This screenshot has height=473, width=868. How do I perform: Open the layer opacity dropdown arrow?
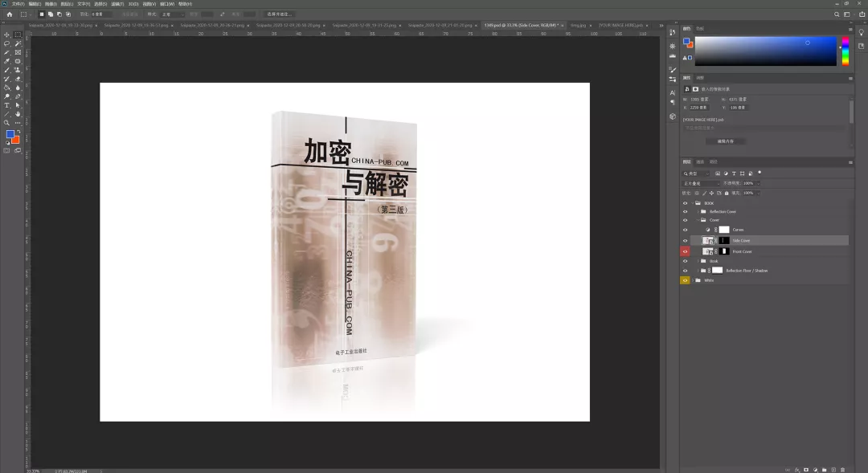tap(758, 183)
